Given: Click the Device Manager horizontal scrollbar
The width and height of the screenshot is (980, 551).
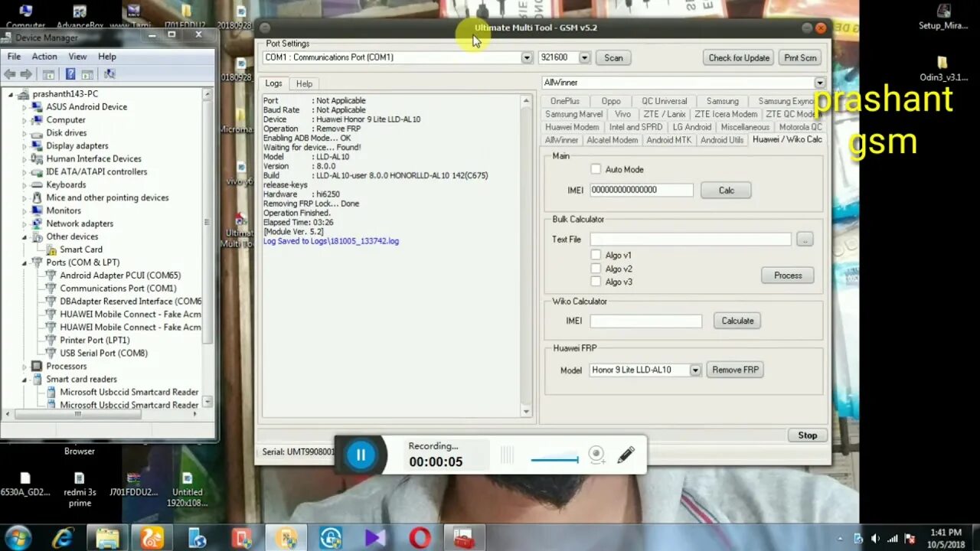Looking at the screenshot, I should [103, 414].
